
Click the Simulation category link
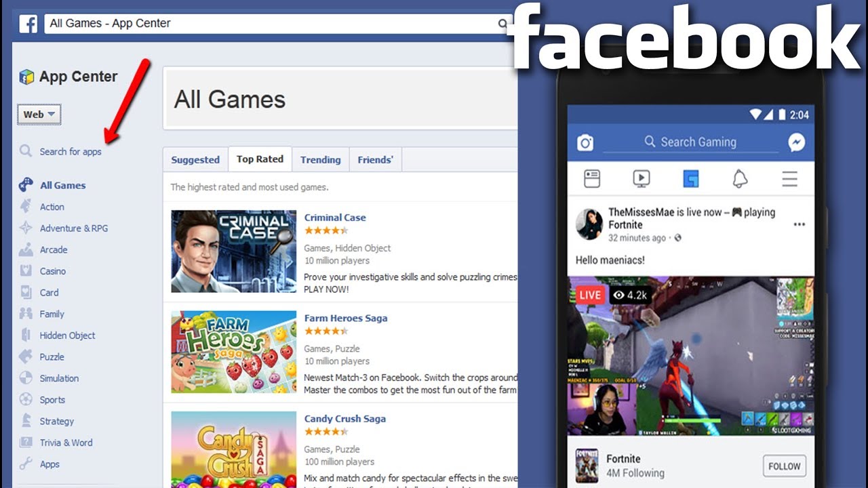59,378
